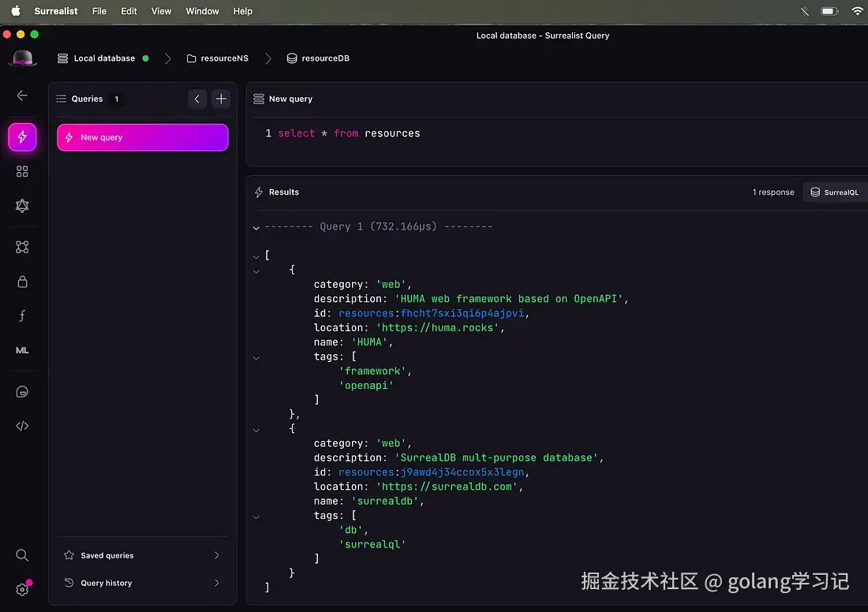Collapse the Query 1 result header
The height and width of the screenshot is (612, 868).
[x=256, y=227]
